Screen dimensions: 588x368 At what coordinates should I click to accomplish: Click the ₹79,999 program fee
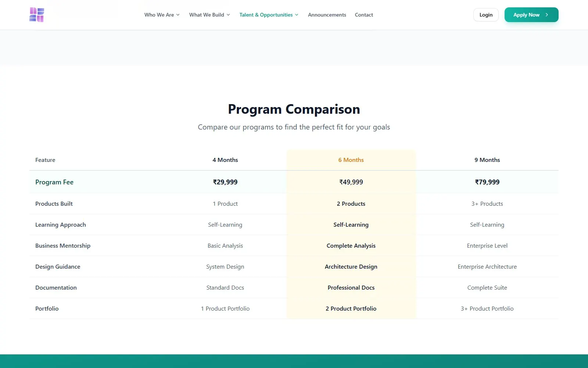pyautogui.click(x=487, y=182)
